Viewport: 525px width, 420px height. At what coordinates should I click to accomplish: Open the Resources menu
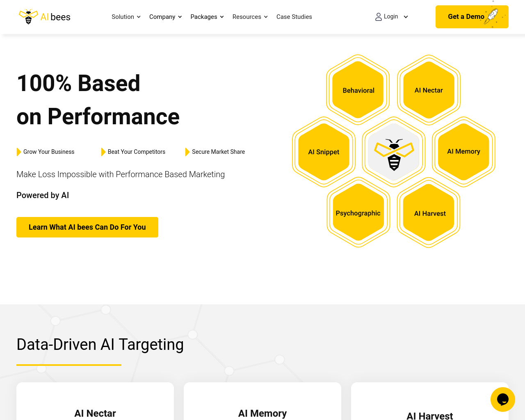tap(250, 17)
